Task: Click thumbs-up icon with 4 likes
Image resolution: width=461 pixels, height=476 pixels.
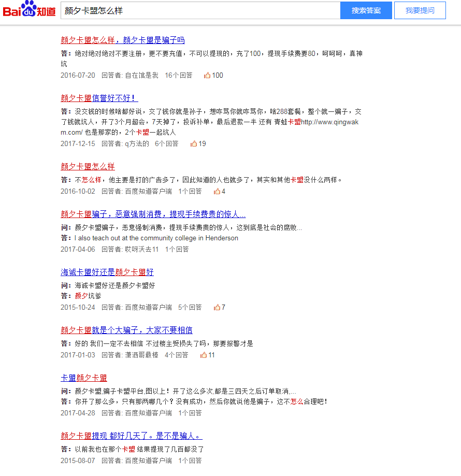Action: [x=217, y=191]
